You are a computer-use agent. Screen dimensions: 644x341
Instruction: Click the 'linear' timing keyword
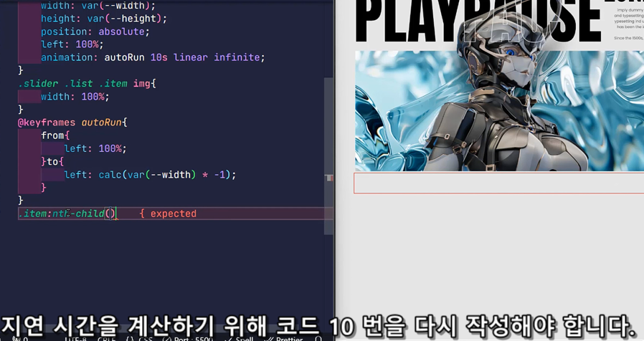tap(190, 57)
